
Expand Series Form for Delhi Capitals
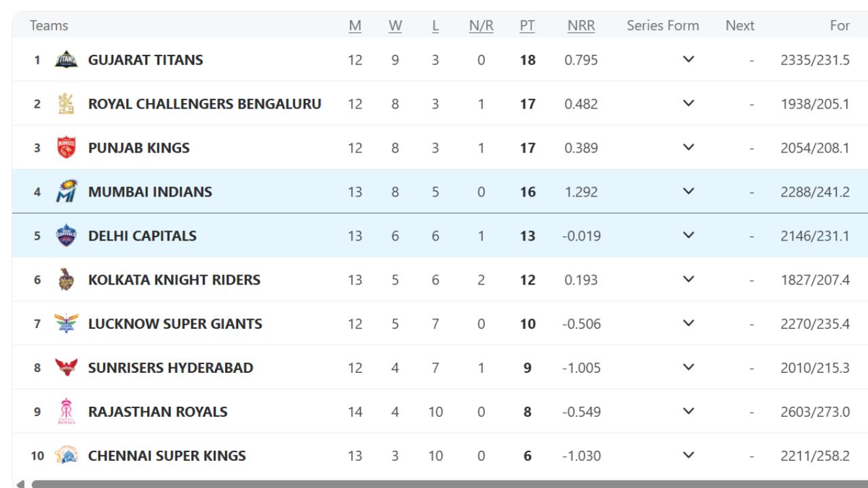tap(688, 236)
